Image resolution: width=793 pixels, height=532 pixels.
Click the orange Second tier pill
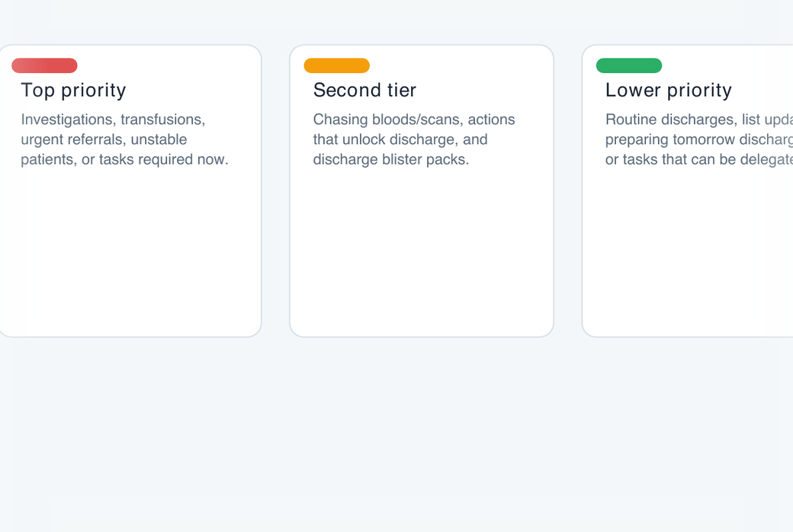point(337,66)
